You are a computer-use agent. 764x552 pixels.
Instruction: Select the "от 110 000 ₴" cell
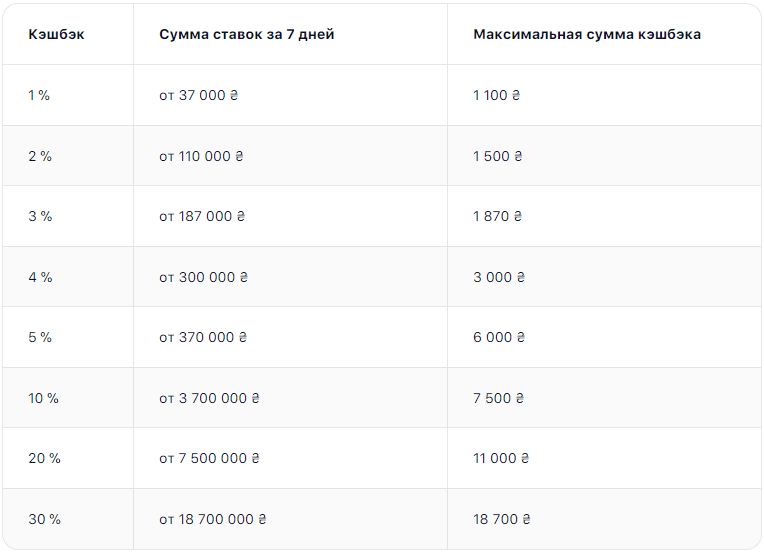pyautogui.click(x=201, y=156)
